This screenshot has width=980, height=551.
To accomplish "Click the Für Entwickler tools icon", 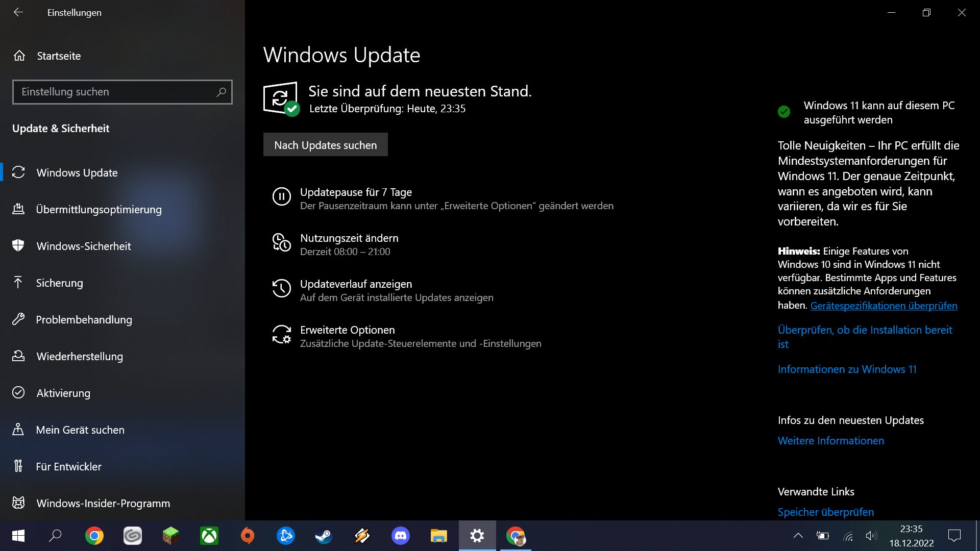I will pyautogui.click(x=18, y=466).
